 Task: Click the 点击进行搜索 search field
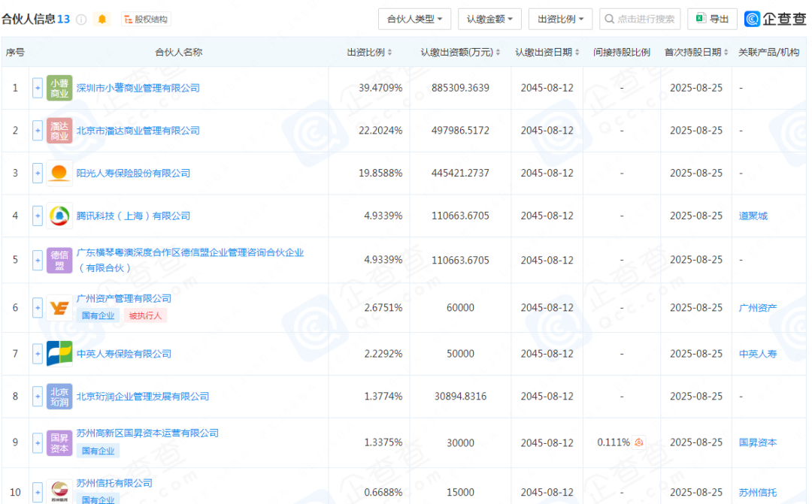640,19
